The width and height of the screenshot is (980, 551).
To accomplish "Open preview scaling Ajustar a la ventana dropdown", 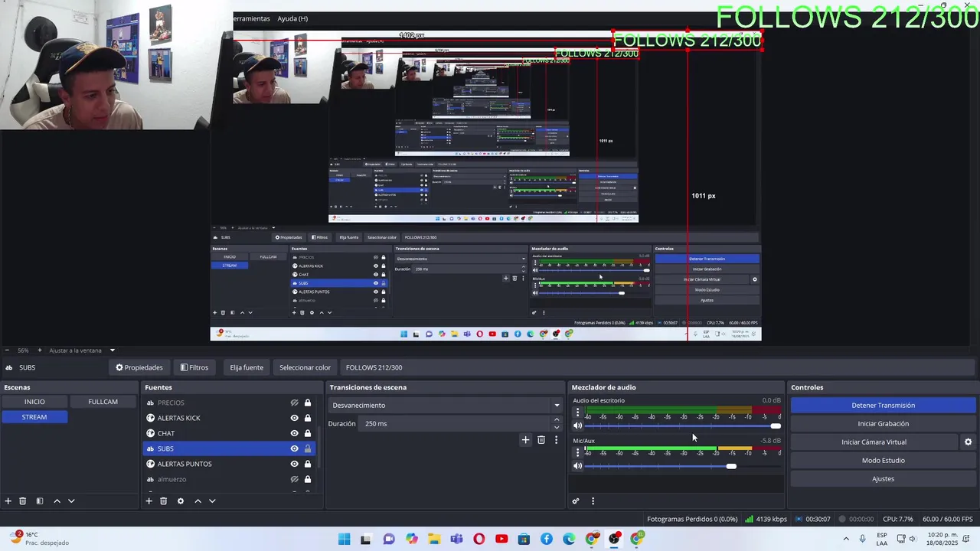I will [81, 350].
